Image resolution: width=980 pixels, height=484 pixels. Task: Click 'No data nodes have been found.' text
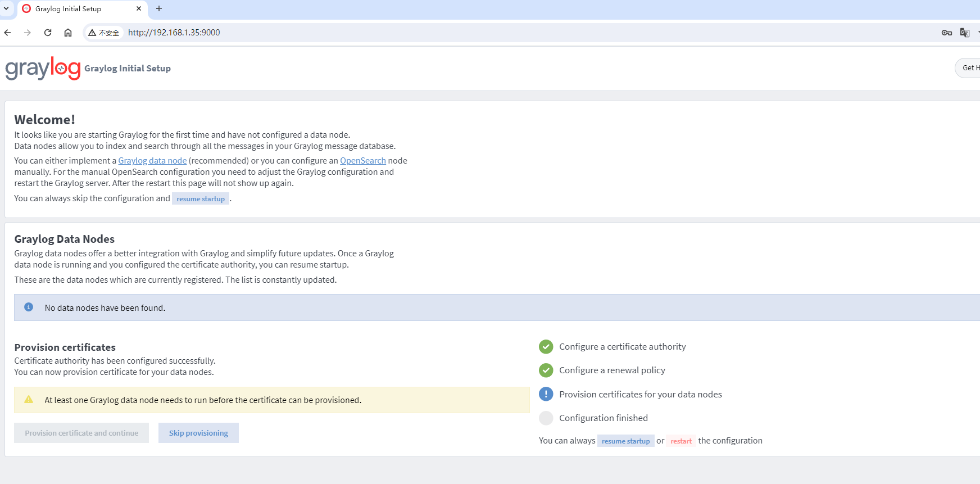coord(105,308)
